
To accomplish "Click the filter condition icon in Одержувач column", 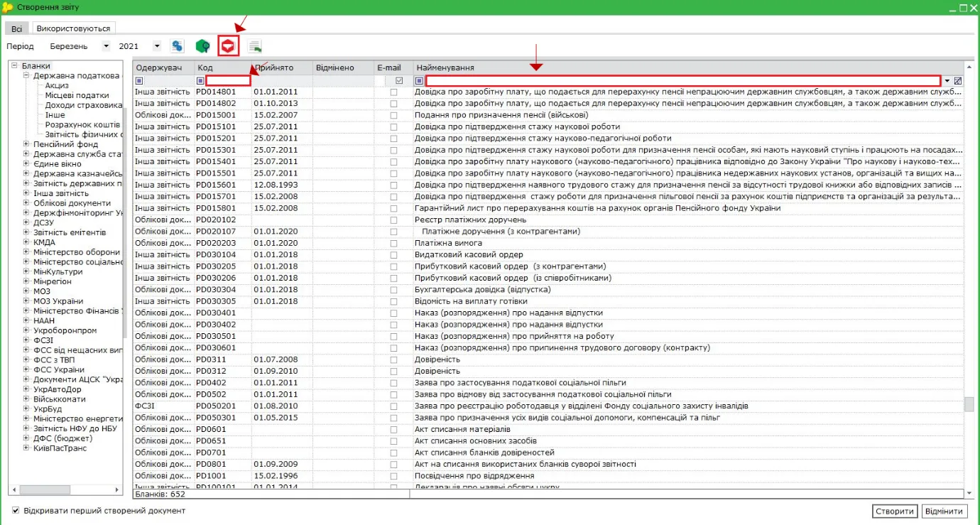I will (138, 81).
